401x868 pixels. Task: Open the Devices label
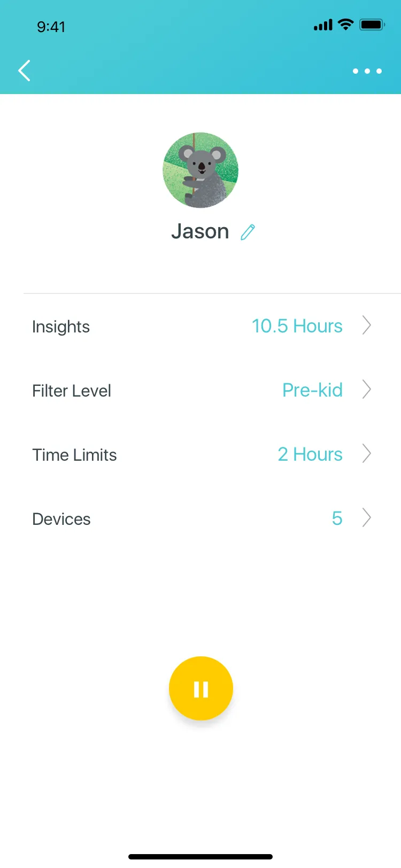61,519
